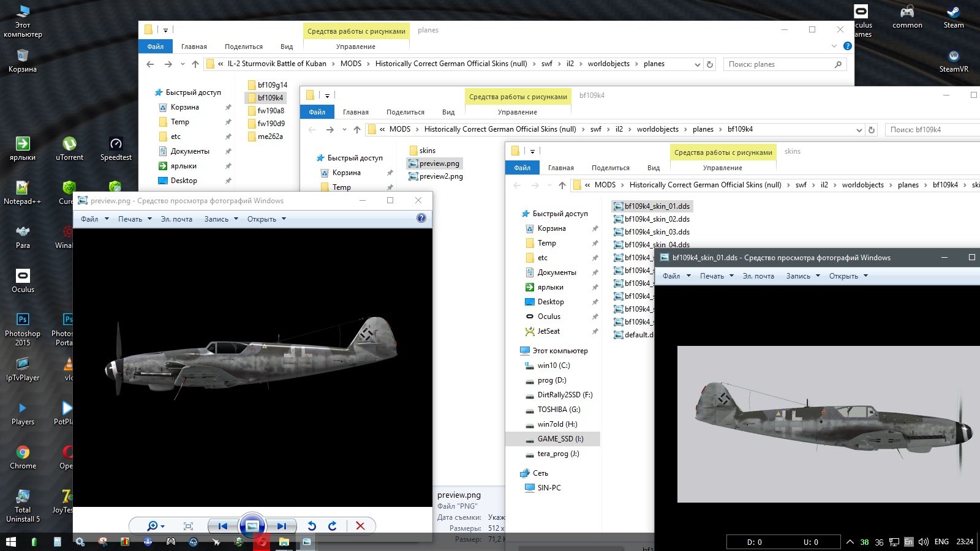The image size is (980, 551).
Task: Click the fit-to-window actual size icon
Action: pos(188,526)
